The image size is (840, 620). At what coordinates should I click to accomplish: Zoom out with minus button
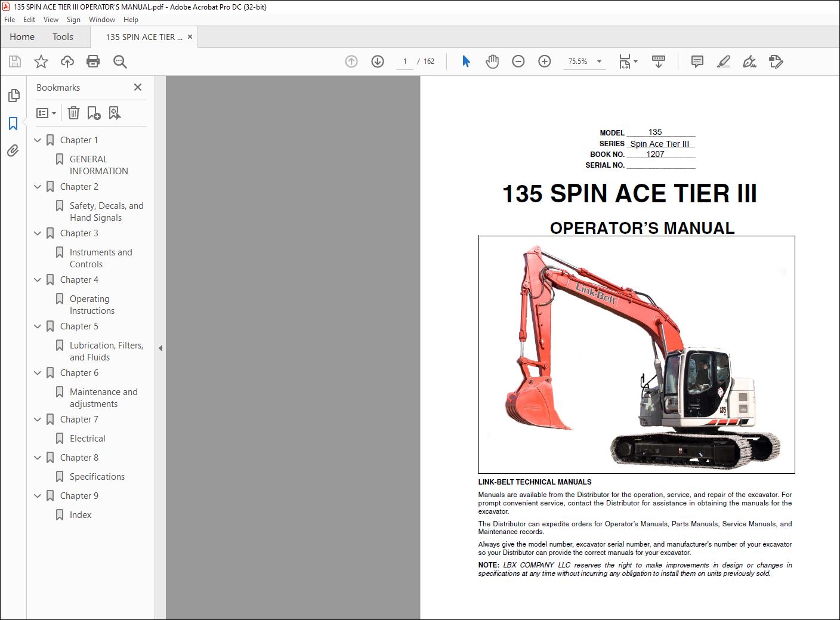518,61
